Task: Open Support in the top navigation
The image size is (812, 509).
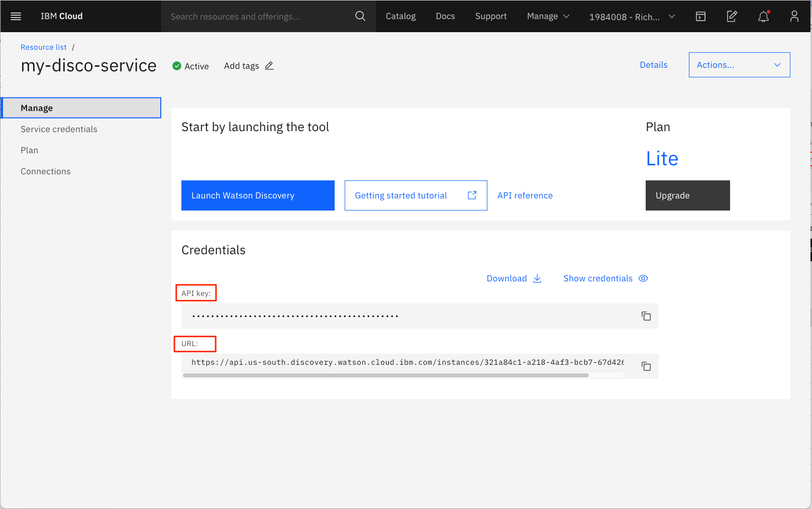Action: click(x=491, y=16)
